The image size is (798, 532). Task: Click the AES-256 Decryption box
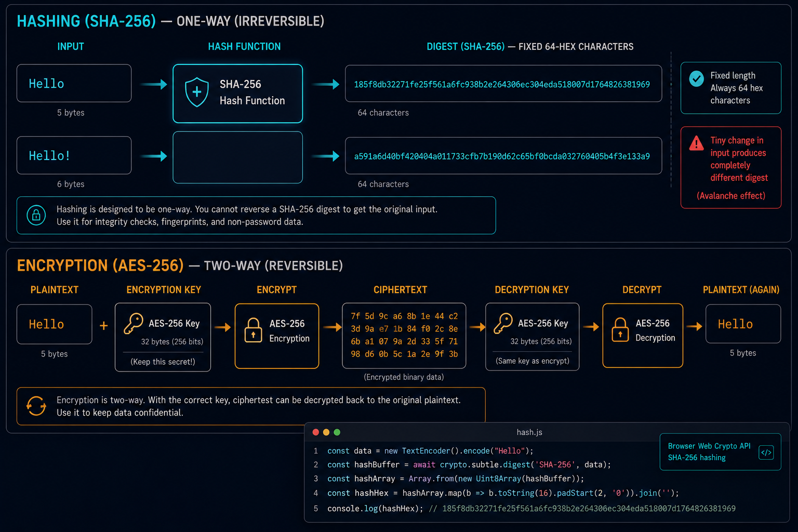click(643, 336)
